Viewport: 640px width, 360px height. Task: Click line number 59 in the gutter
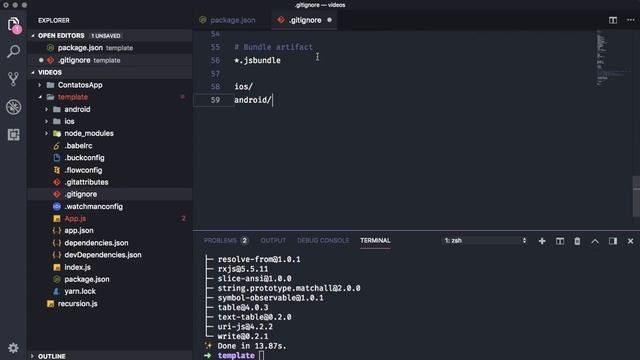(x=215, y=100)
